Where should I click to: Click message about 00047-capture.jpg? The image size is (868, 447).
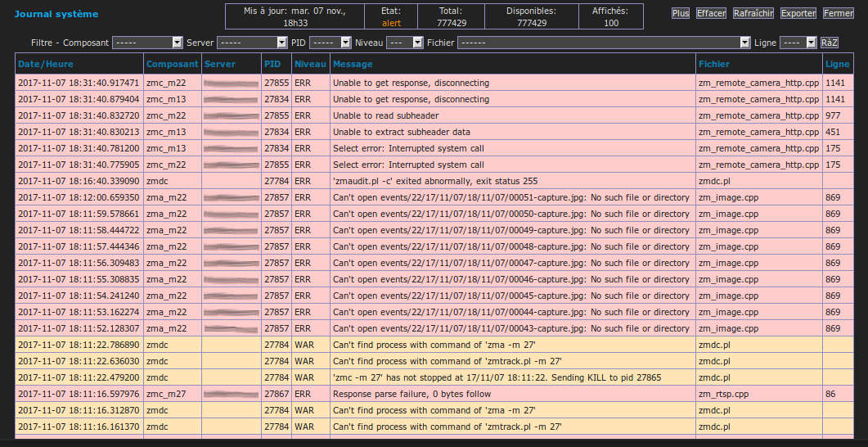point(511,263)
